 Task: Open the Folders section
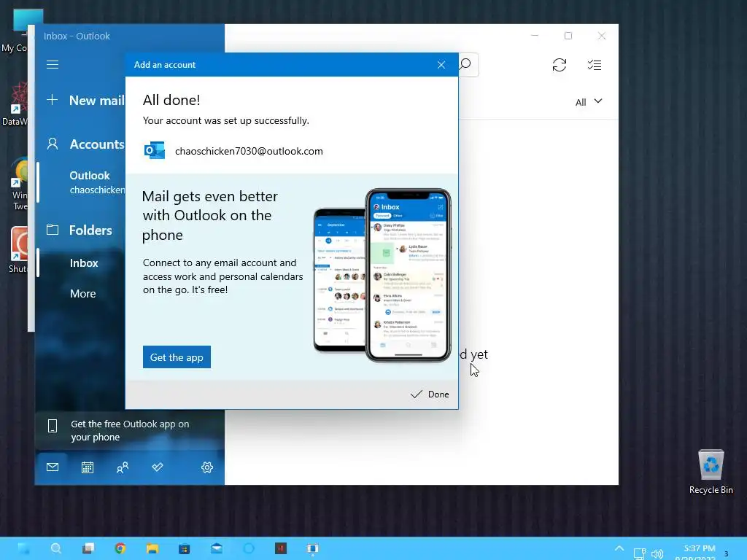[80, 230]
